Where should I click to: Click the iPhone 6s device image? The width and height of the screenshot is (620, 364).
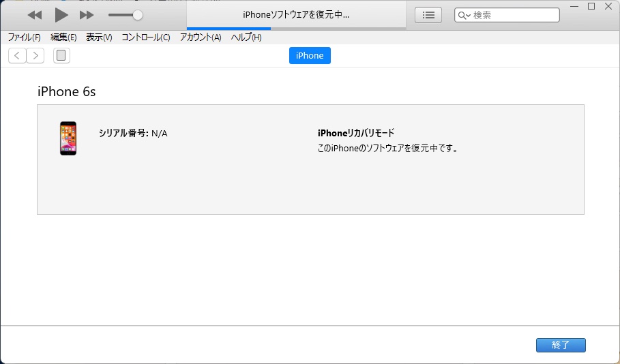(68, 138)
